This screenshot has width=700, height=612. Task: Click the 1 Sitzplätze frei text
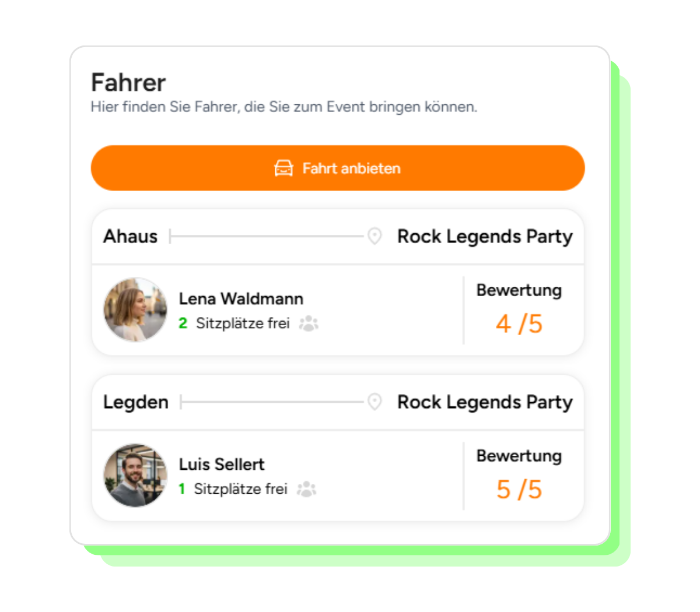coord(233,489)
